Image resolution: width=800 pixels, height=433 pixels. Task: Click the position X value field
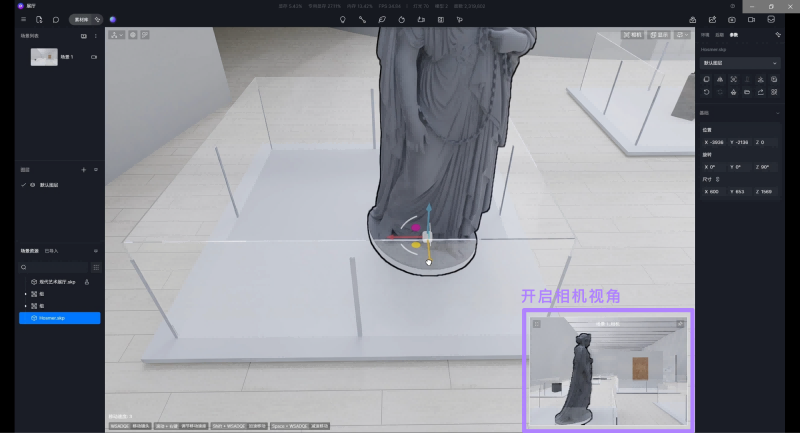714,141
